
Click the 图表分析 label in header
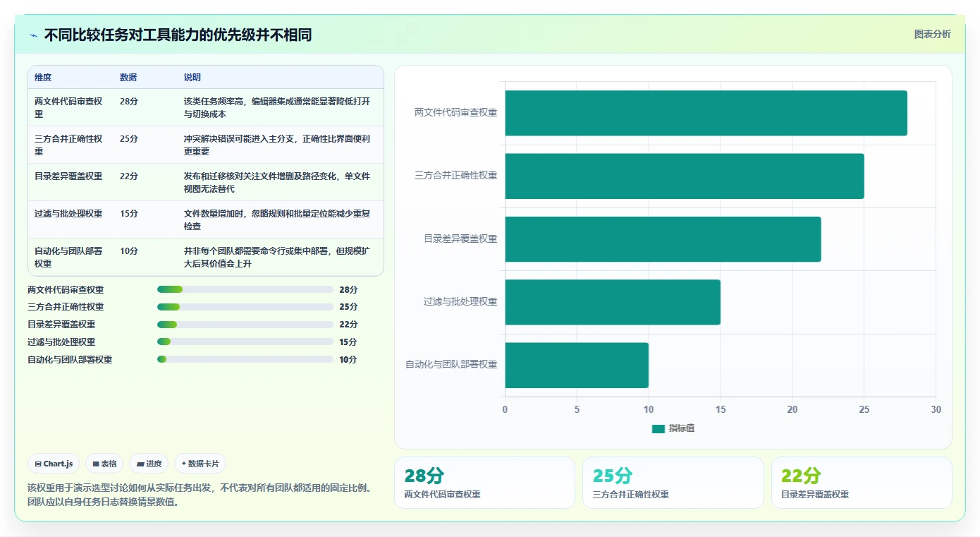(932, 34)
